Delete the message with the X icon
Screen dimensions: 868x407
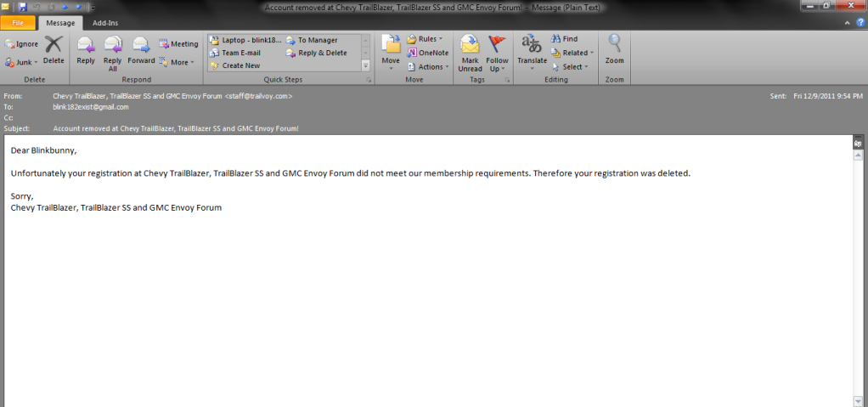[x=54, y=49]
